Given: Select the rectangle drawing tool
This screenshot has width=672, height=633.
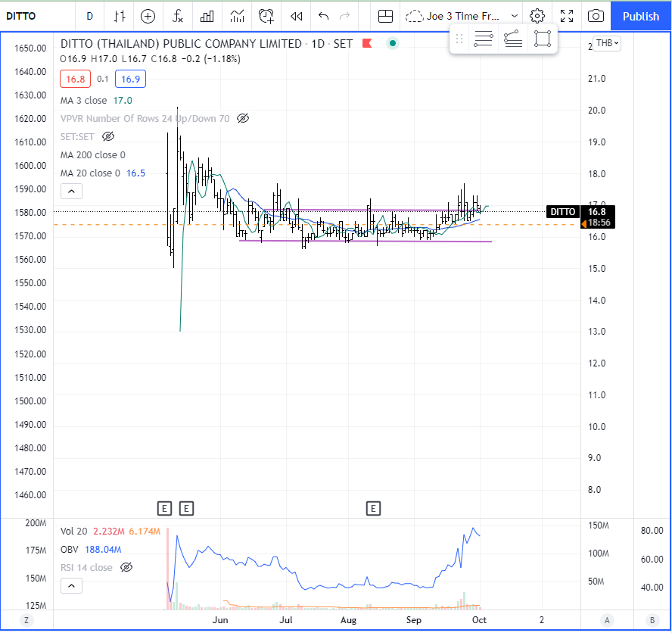Looking at the screenshot, I should click(543, 39).
